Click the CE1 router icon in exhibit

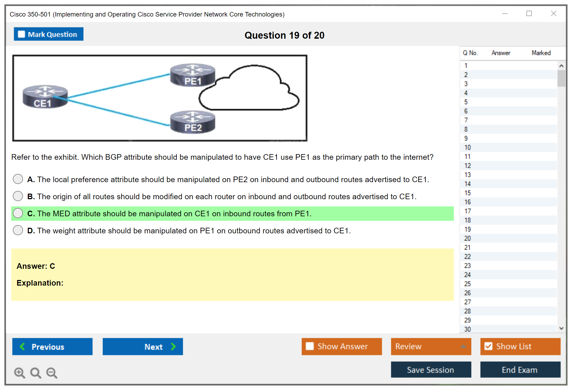tap(45, 97)
